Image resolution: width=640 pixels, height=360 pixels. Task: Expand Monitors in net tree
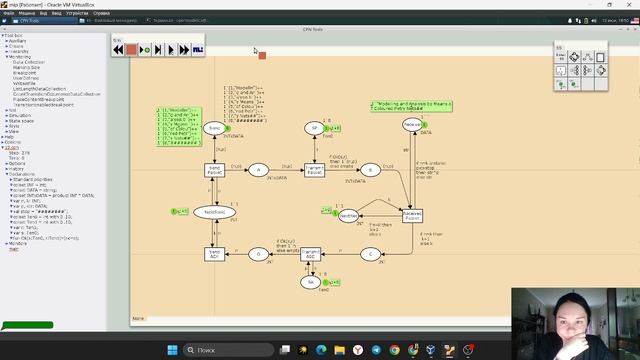pyautogui.click(x=7, y=243)
